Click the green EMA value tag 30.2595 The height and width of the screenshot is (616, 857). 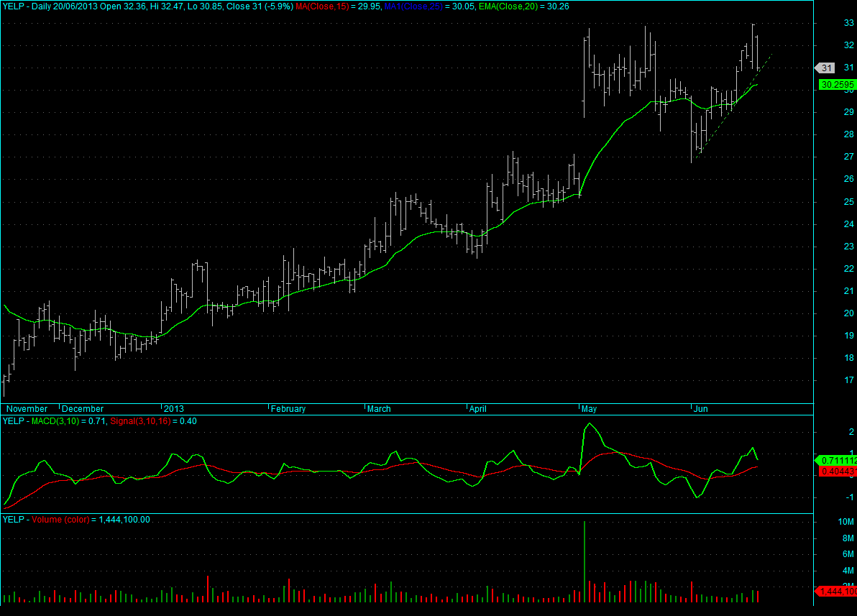pyautogui.click(x=837, y=85)
